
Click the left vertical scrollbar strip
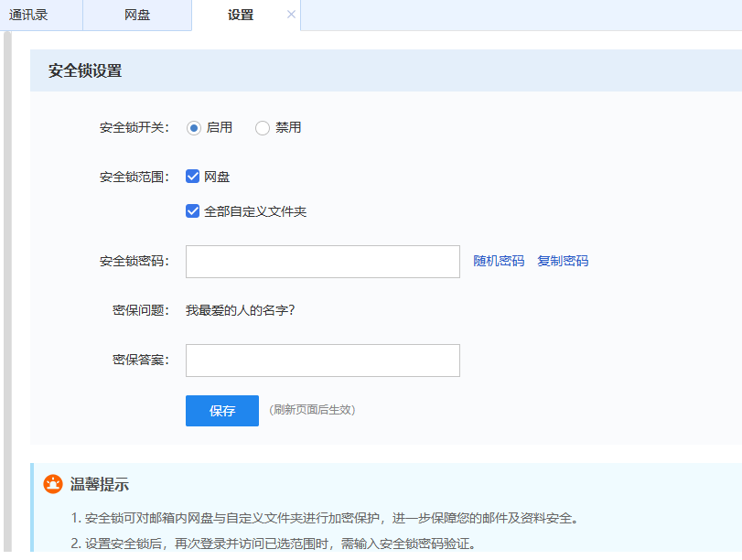point(7,291)
